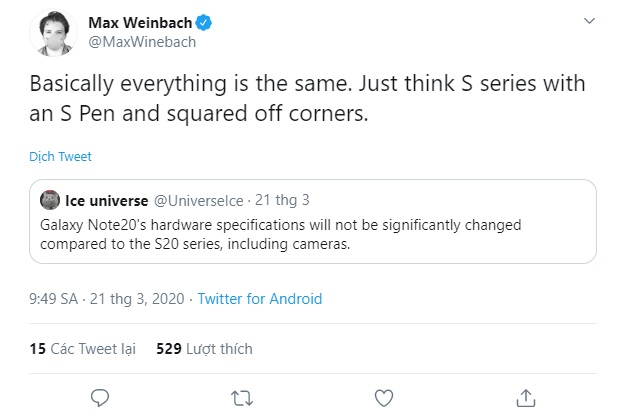The height and width of the screenshot is (418, 624).
Task: Open the Twitter for Android link
Action: coord(260,299)
